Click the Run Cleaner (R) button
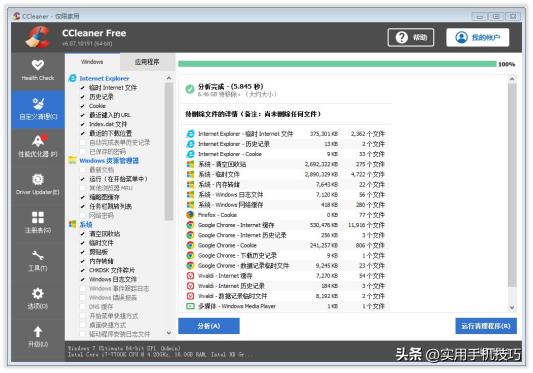533x373 pixels. point(486,326)
